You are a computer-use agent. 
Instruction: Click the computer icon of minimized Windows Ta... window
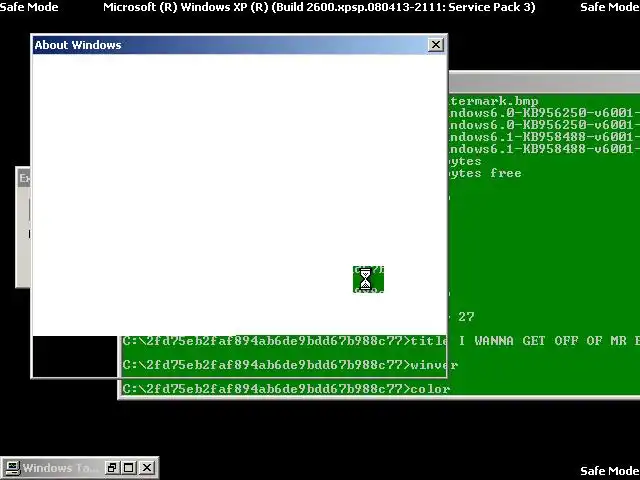click(x=12, y=468)
